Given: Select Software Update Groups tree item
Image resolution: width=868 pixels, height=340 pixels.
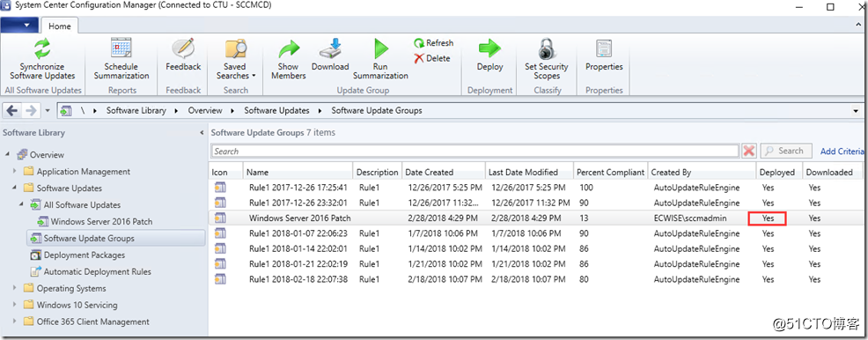Looking at the screenshot, I should coord(89,238).
